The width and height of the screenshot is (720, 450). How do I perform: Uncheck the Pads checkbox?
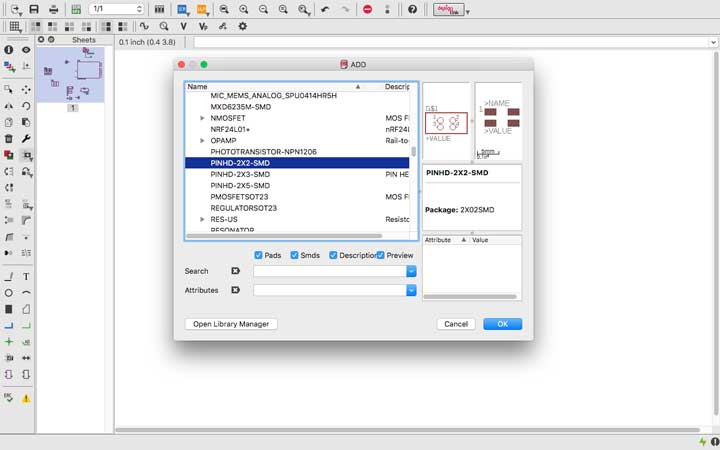click(x=258, y=255)
